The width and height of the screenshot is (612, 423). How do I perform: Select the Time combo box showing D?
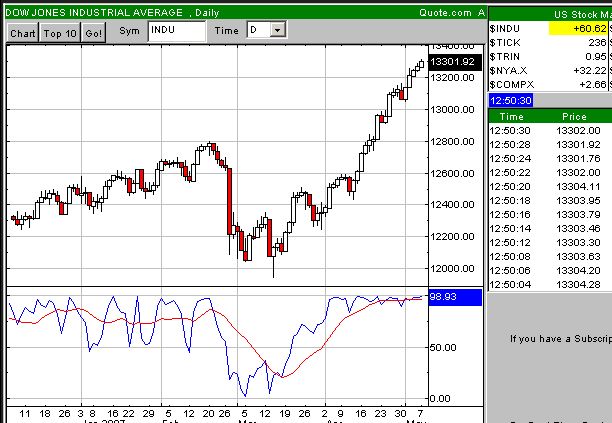click(x=267, y=30)
